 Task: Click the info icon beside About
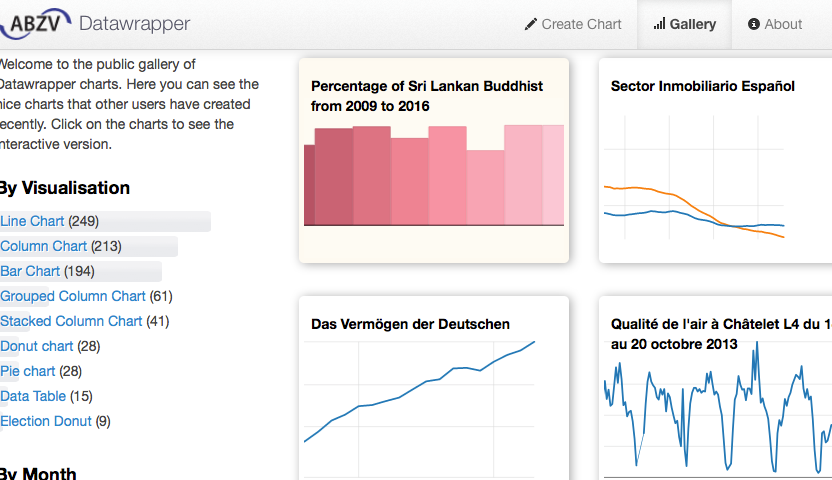(754, 24)
